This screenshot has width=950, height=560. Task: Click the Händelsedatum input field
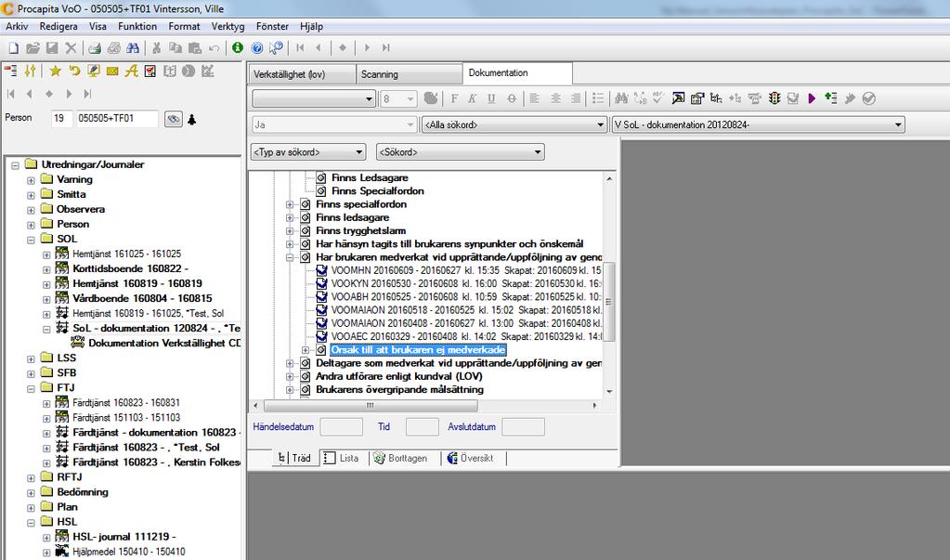pos(341,426)
